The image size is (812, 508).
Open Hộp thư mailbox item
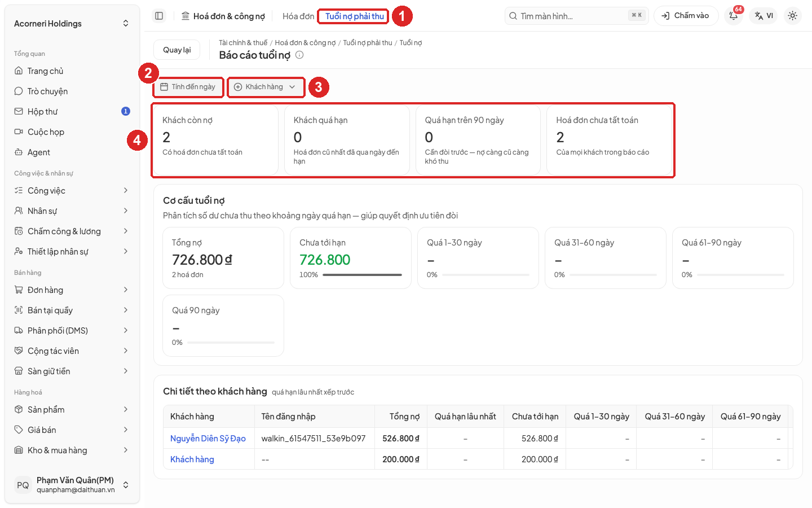pyautogui.click(x=72, y=112)
